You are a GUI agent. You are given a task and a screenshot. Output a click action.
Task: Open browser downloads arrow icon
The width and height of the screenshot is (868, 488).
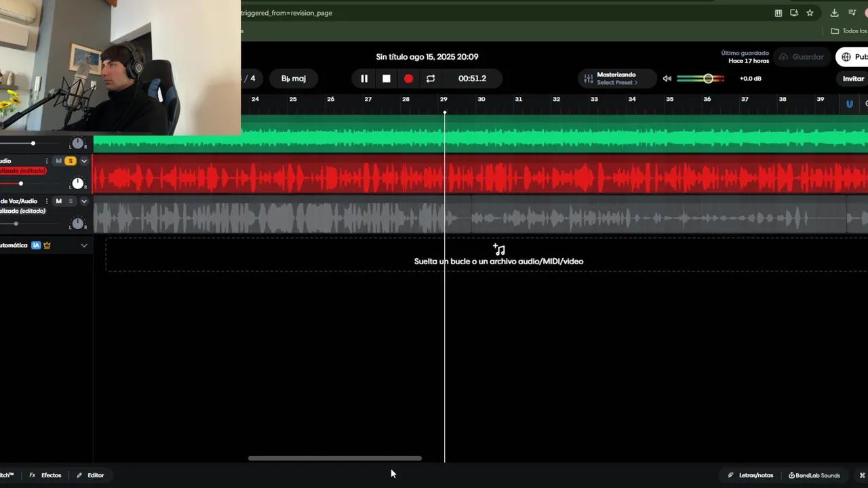coord(834,13)
